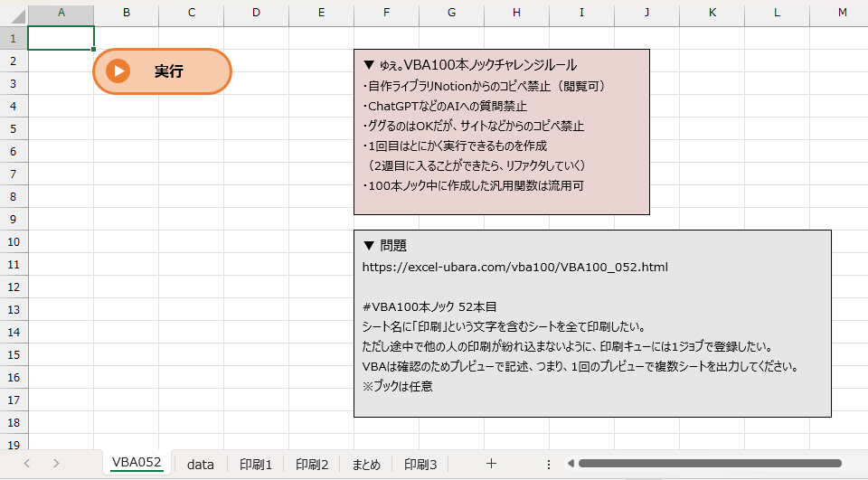Click the excel-ubara.com VBA100_052 URL text

click(514, 267)
